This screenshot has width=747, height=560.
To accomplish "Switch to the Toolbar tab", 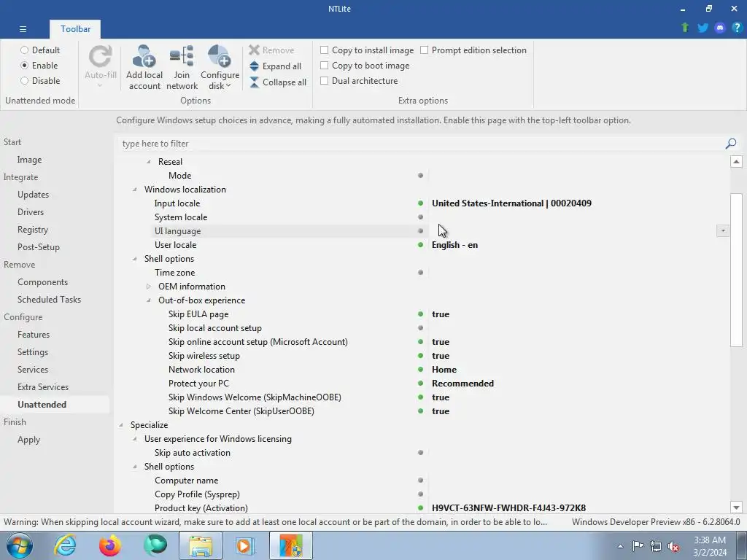I will point(75,29).
